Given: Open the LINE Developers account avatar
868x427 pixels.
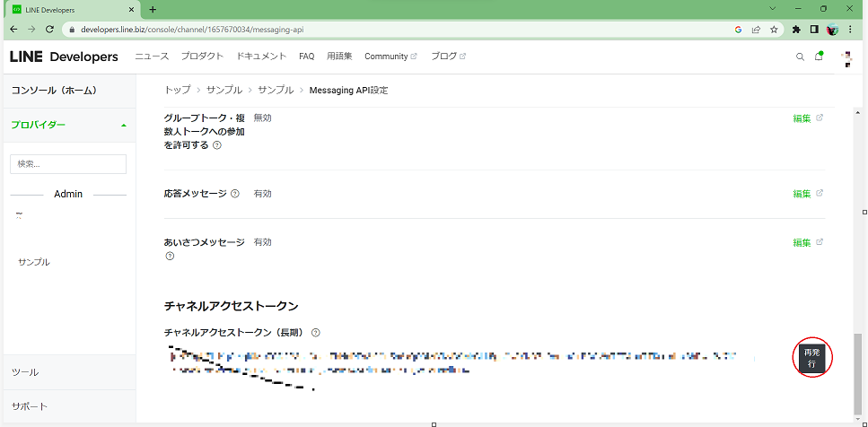Looking at the screenshot, I should (x=846, y=57).
